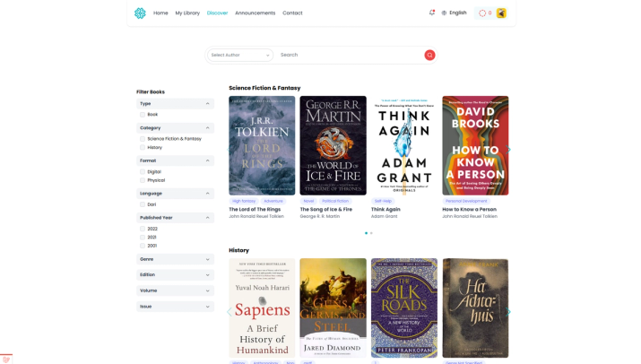Open How to Know a Person title

click(469, 210)
